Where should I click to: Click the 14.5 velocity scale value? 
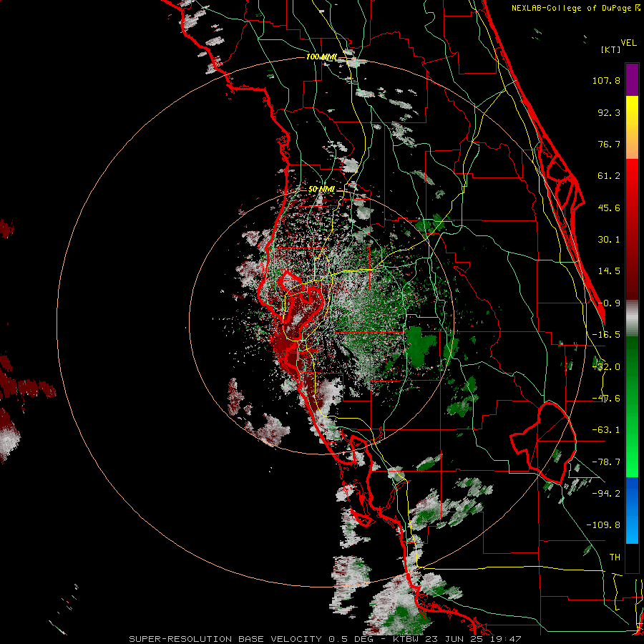point(609,271)
